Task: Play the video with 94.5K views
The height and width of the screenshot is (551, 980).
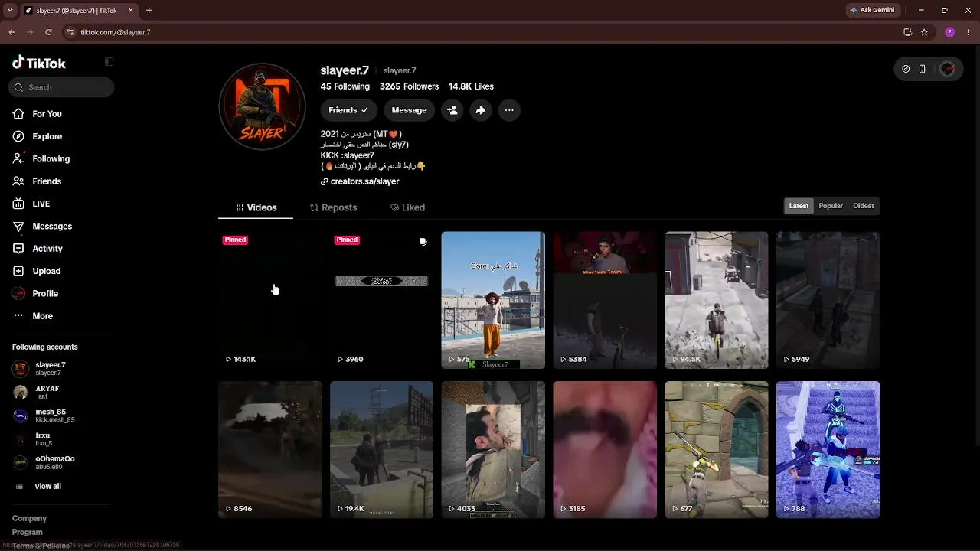Action: (717, 300)
